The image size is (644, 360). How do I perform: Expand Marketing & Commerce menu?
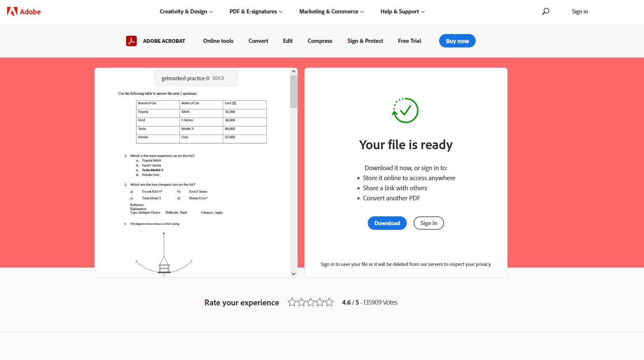pyautogui.click(x=331, y=11)
